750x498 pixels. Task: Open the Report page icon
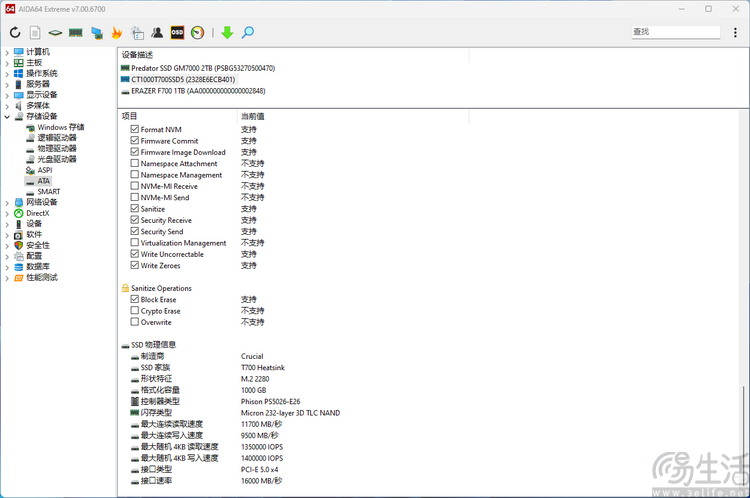pos(34,33)
